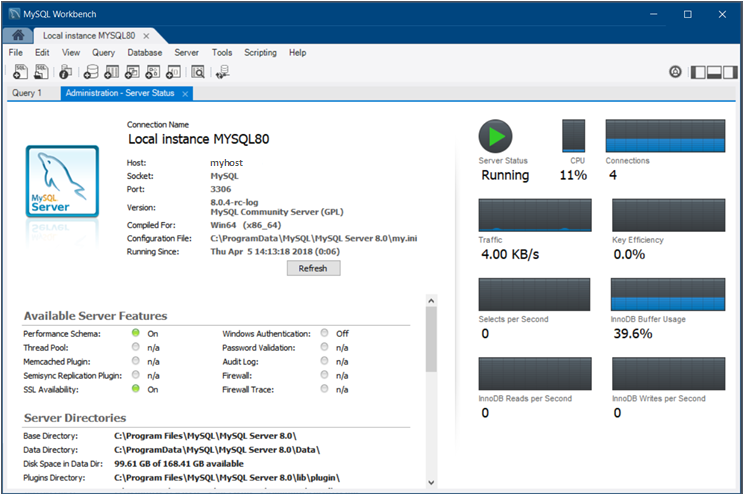Screen dimensions: 744x495
Task: Click the create stored procedure icon
Action: coord(154,72)
